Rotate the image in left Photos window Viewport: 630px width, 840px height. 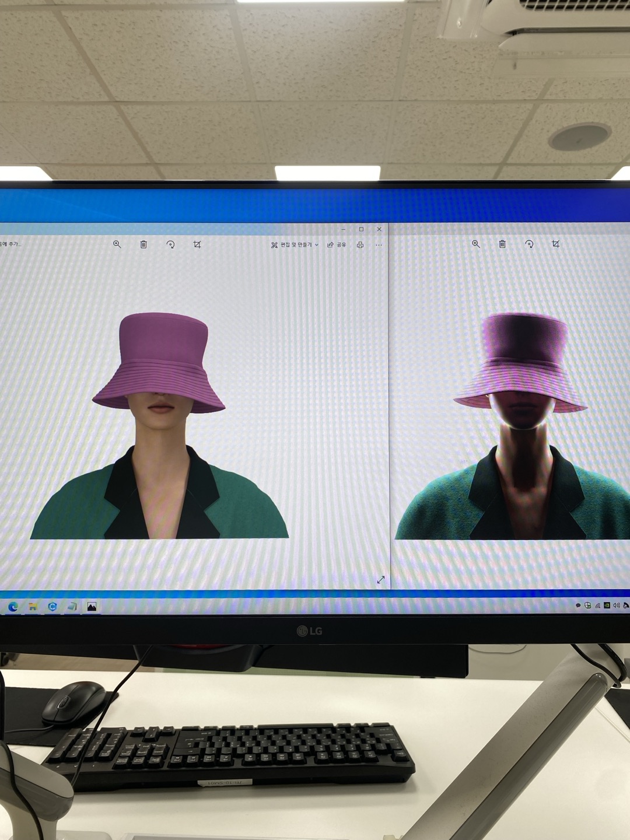tap(170, 244)
